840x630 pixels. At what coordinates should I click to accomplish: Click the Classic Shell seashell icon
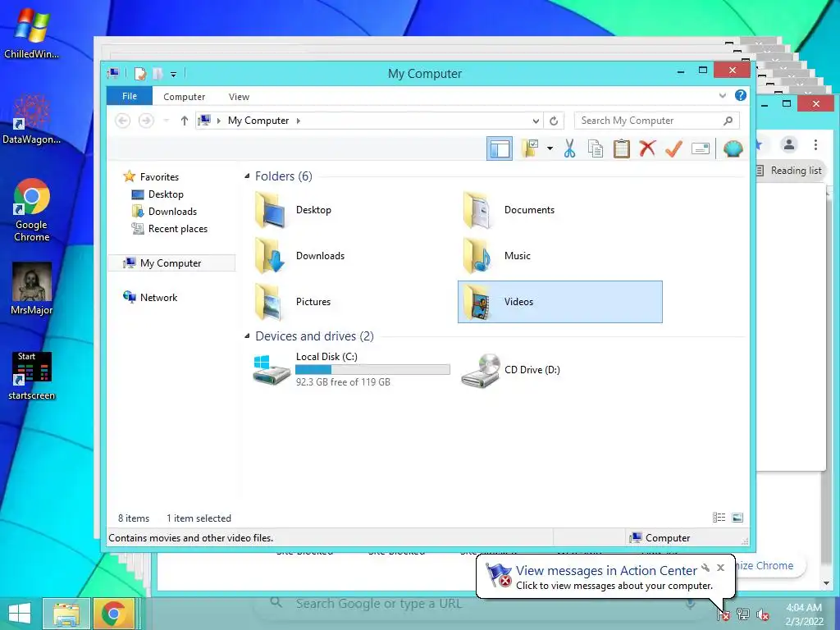(x=733, y=148)
